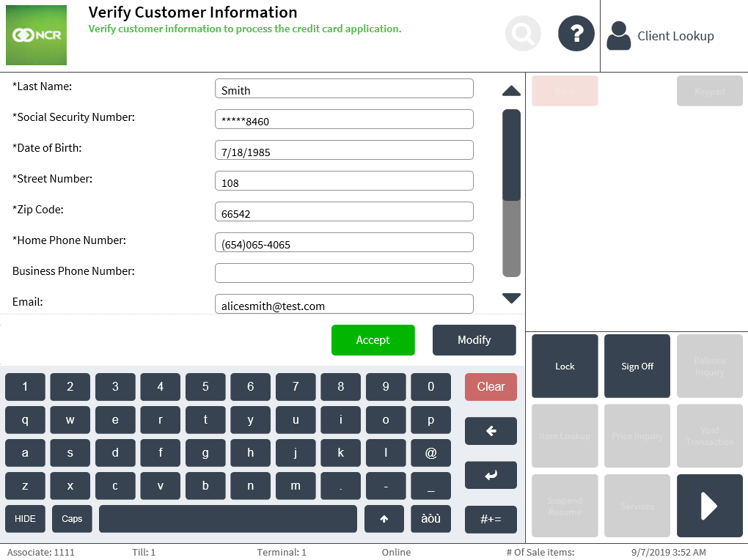Click the Modify button
The image size is (748, 560).
[474, 340]
